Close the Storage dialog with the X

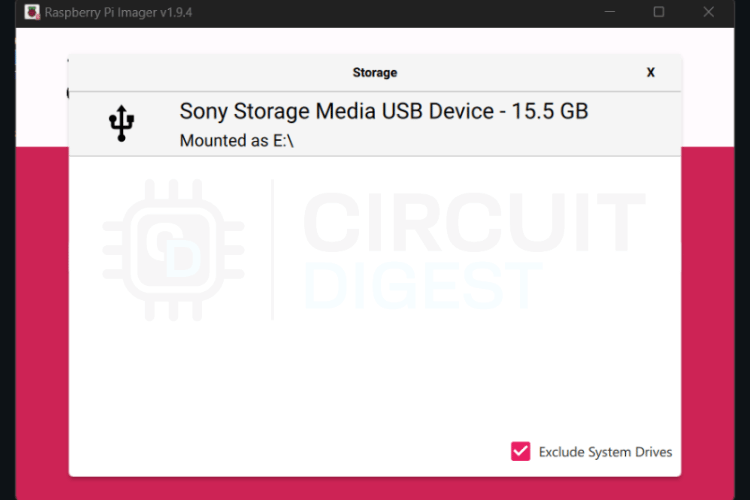pyautogui.click(x=651, y=72)
